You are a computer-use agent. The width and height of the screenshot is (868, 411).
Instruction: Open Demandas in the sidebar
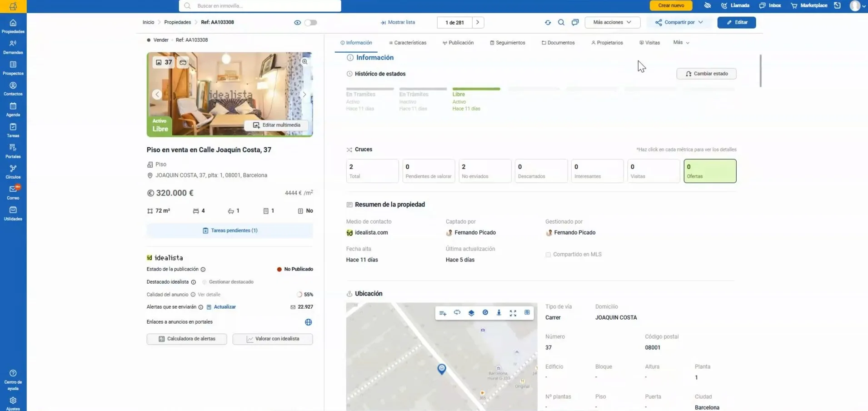point(13,47)
